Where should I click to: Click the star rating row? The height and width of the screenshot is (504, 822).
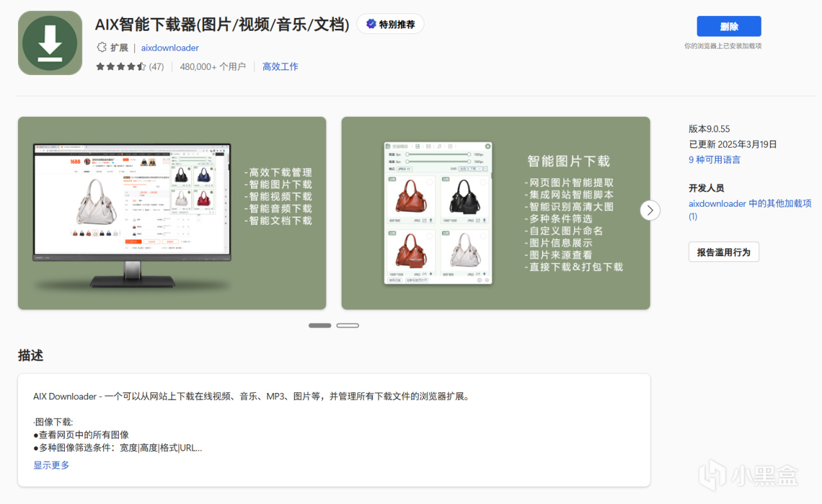coord(121,67)
